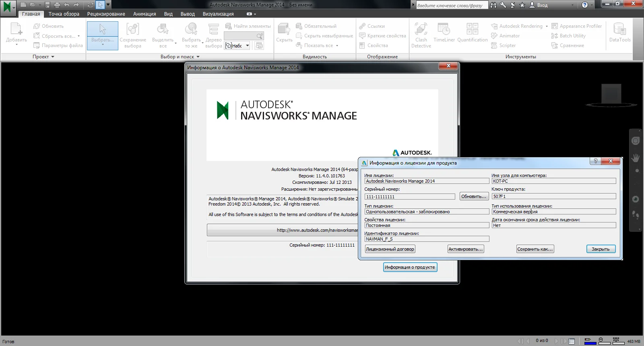Open the Animation (Анимация) ribbon tab
This screenshot has width=644, height=346.
(144, 14)
